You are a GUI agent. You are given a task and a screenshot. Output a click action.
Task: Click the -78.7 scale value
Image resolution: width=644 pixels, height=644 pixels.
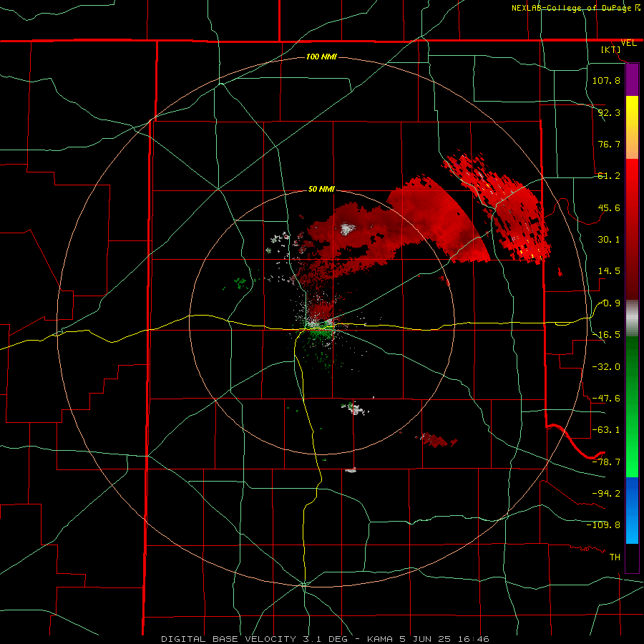[606, 462]
